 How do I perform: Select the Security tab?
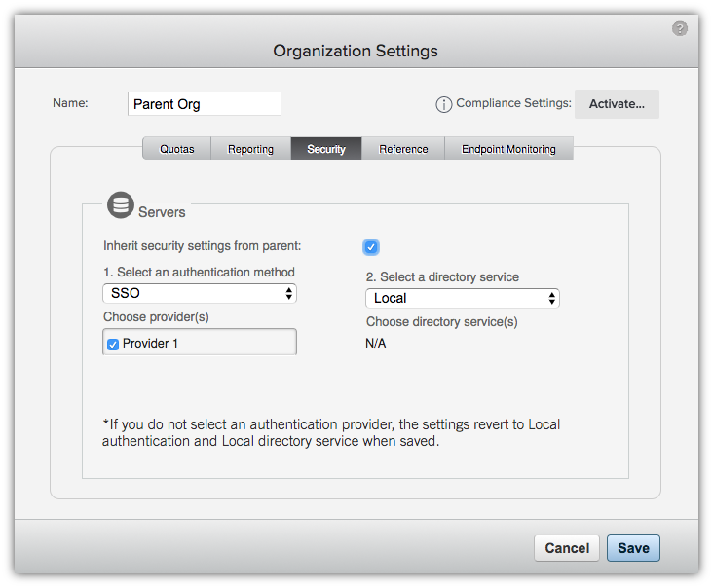tap(326, 149)
